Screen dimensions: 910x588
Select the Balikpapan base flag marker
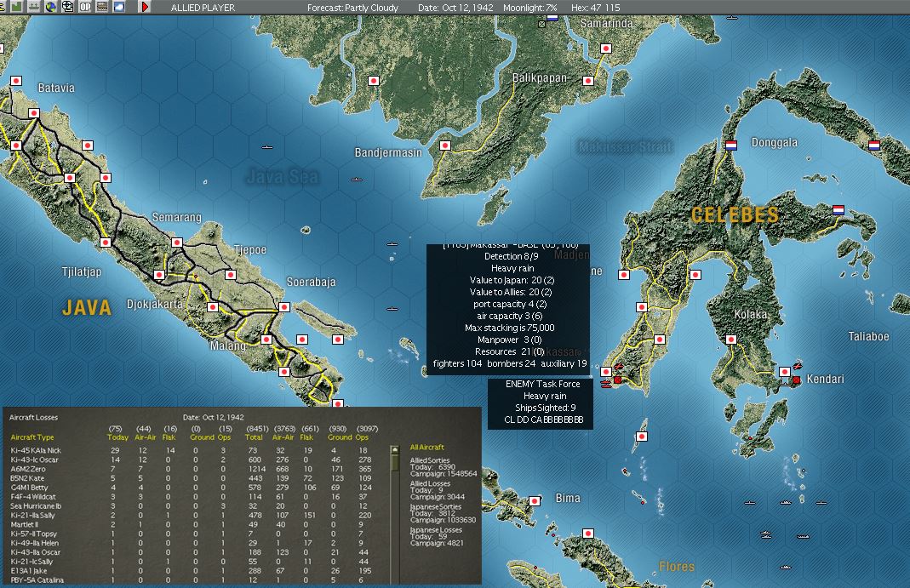click(x=588, y=81)
